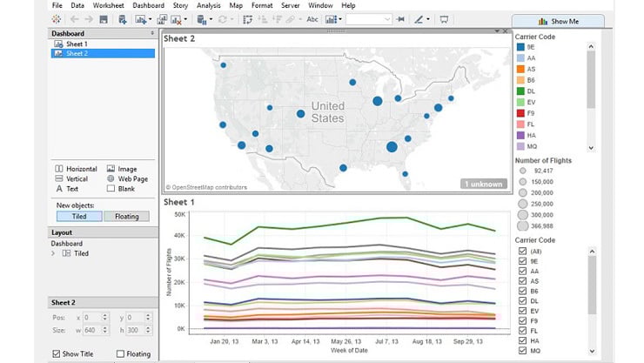Click the undo back arrow
Viewport: 644px width, 363px height.
[x=74, y=19]
